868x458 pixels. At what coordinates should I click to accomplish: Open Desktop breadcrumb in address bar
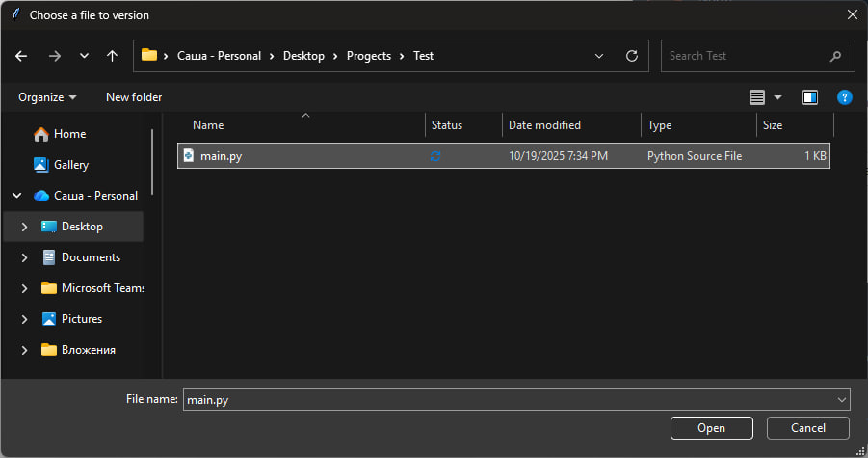coord(303,56)
